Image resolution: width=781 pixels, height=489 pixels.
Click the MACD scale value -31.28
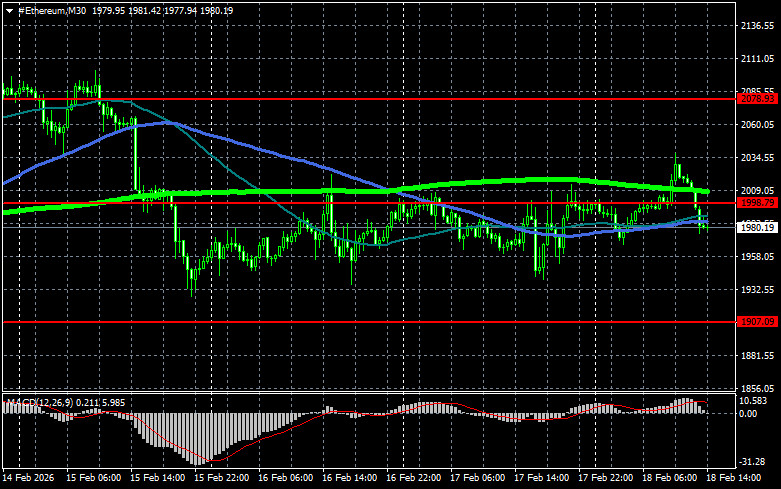pos(752,462)
